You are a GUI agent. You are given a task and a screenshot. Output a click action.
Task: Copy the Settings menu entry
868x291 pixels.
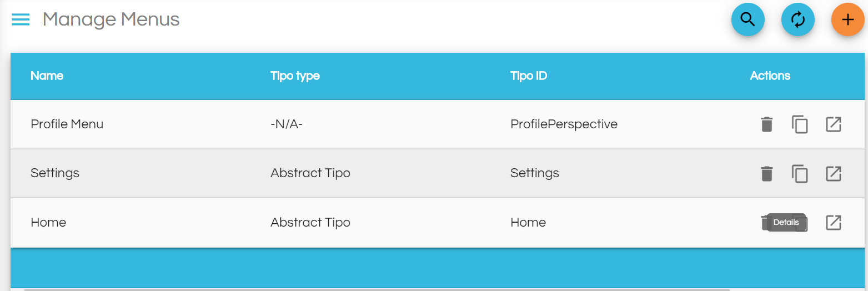click(800, 174)
